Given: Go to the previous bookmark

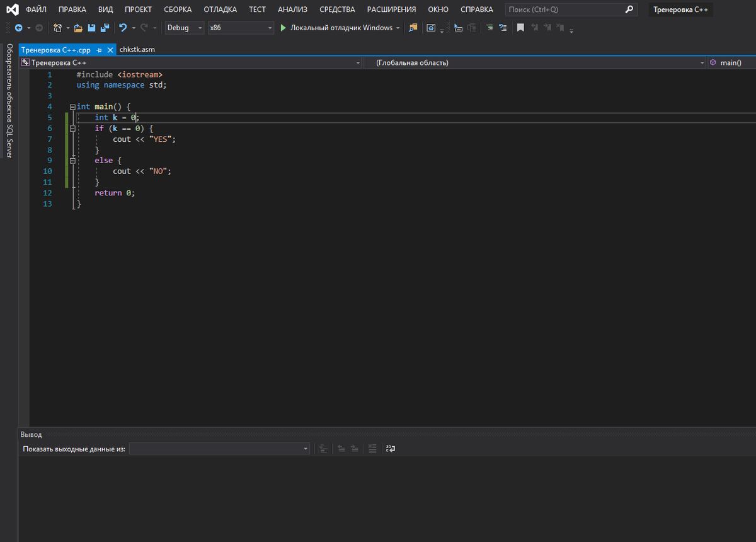Looking at the screenshot, I should coord(534,28).
